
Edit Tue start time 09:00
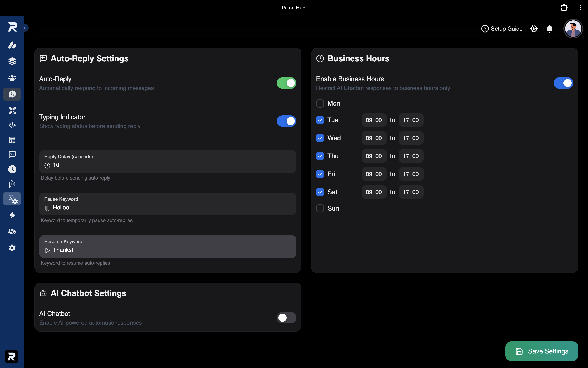[x=374, y=120]
